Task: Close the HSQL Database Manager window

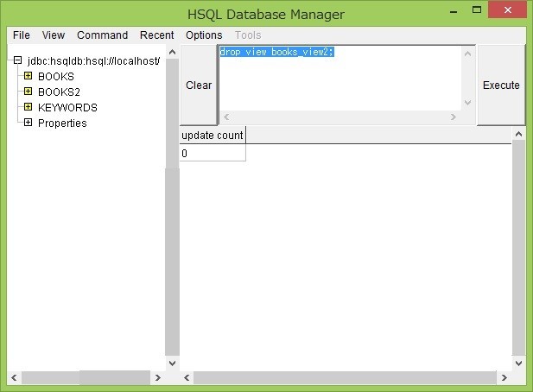Action: pos(507,9)
